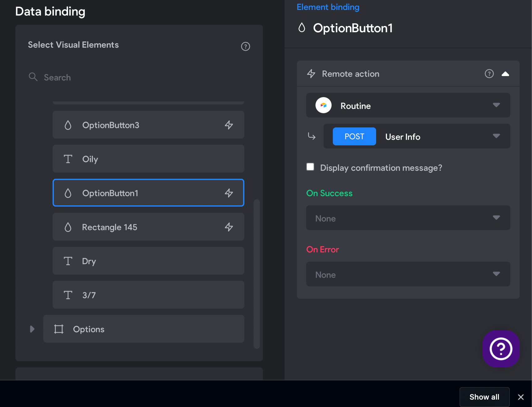Click the POST method badge

coord(354,136)
